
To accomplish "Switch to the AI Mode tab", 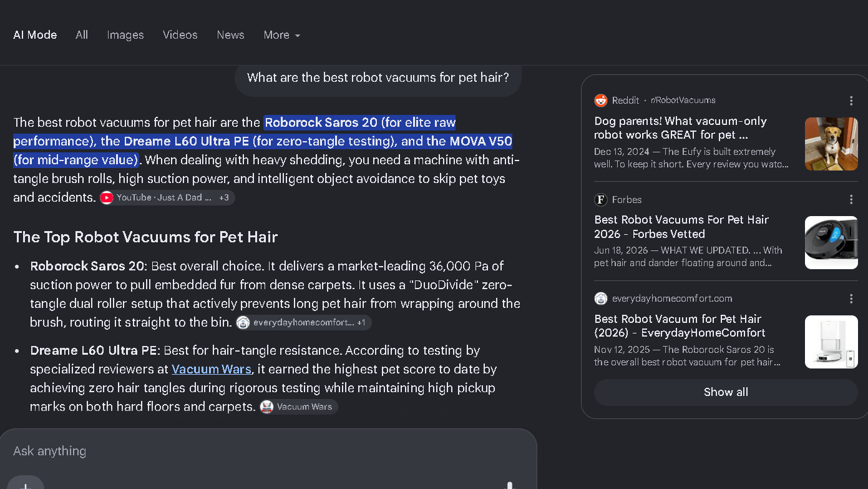I will tap(35, 35).
